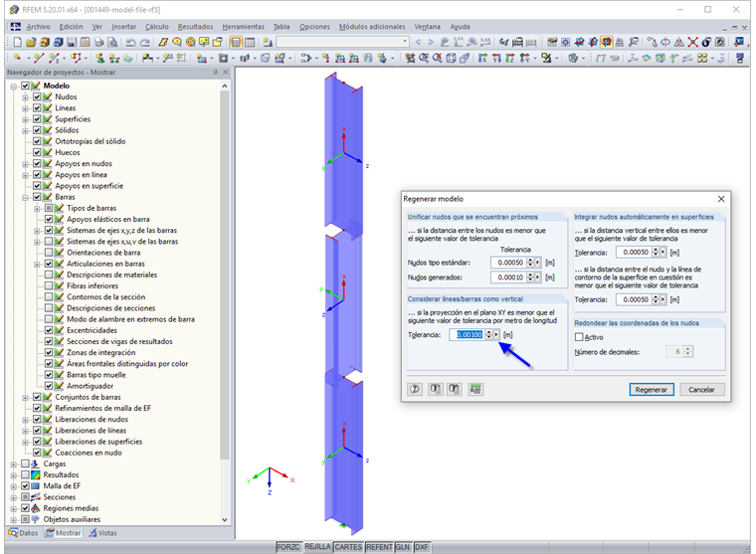Screen dimensions: 756x554
Task: Expand Articulaciones en barras node
Action: (37, 264)
